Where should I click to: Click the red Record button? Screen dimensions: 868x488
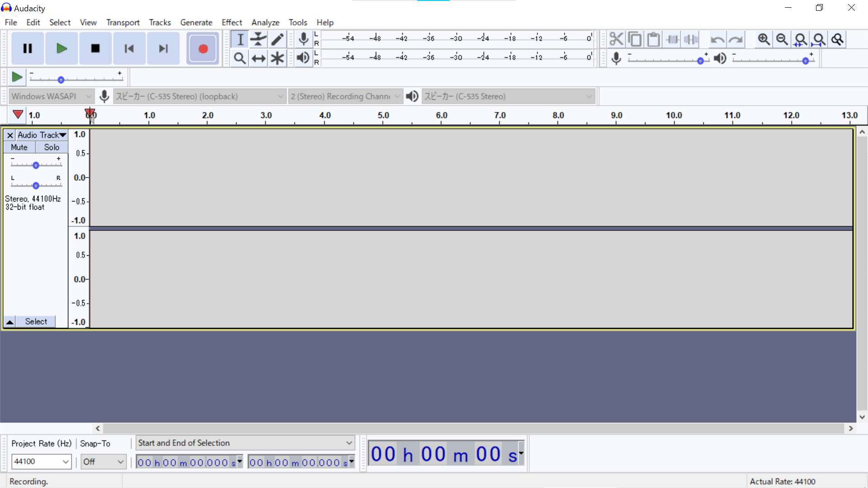tap(203, 48)
